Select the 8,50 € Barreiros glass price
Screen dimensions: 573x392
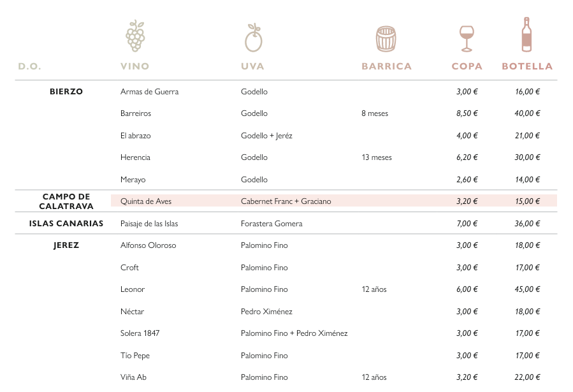467,113
